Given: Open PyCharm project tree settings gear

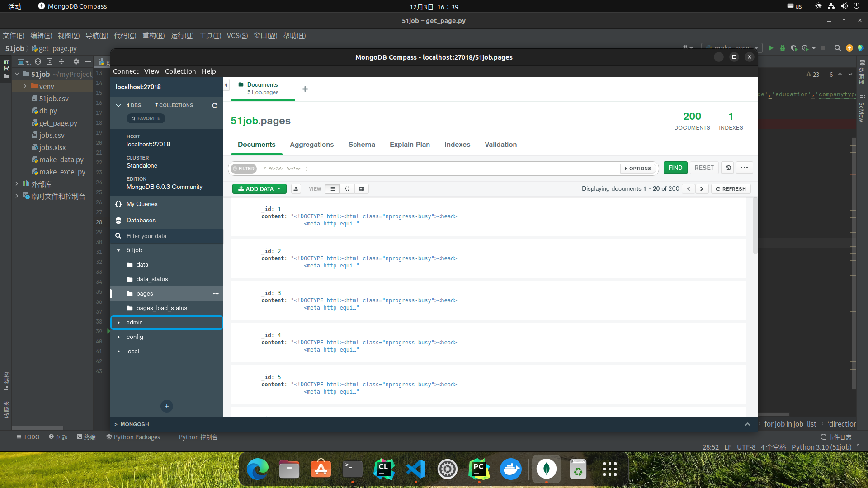Looking at the screenshot, I should (x=76, y=61).
